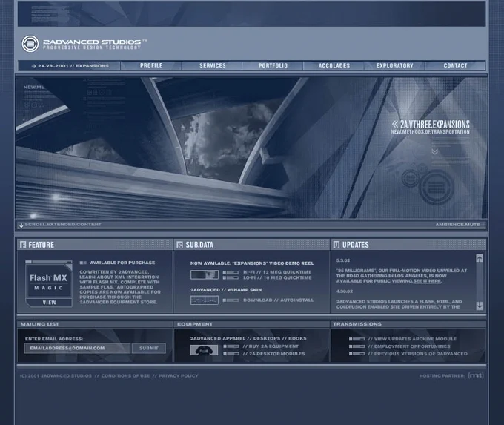Open the Exploratory menu item
The width and height of the screenshot is (504, 425).
click(395, 65)
